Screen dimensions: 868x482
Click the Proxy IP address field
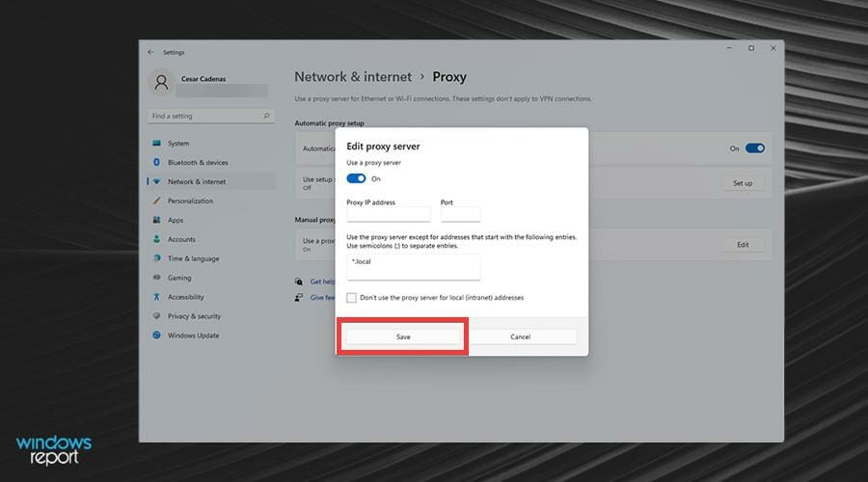[x=389, y=215]
